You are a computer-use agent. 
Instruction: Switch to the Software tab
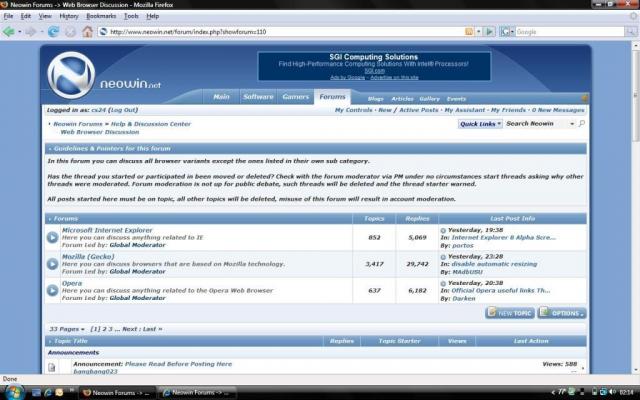tap(258, 97)
